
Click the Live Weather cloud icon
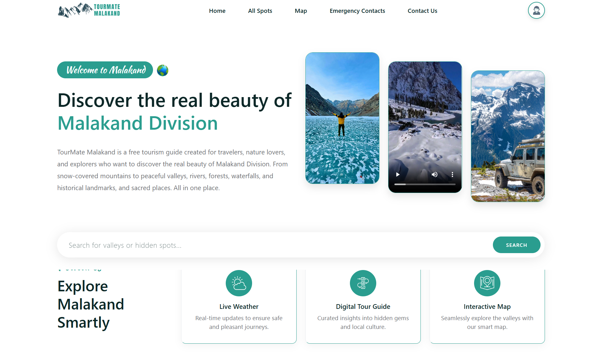[x=239, y=283]
